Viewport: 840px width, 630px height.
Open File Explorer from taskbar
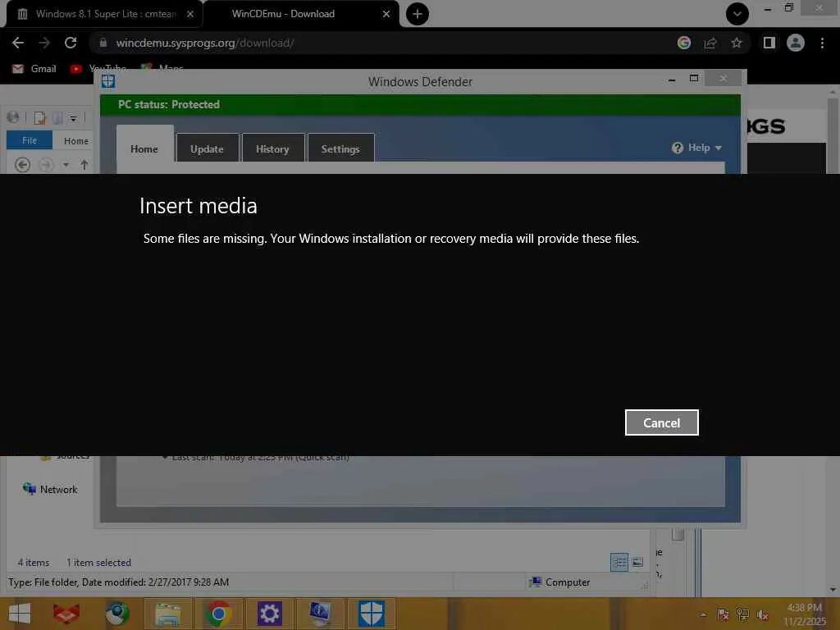pos(167,614)
